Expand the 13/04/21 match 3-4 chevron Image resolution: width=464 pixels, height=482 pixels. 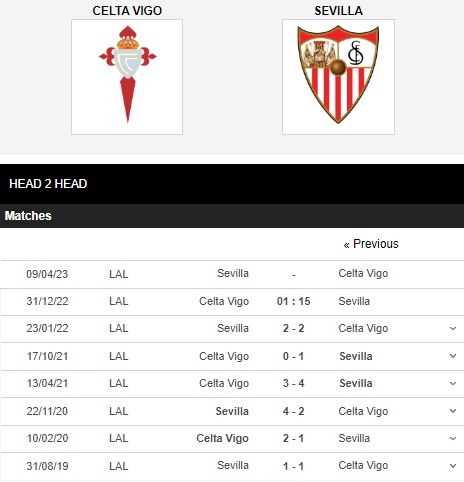tap(453, 383)
